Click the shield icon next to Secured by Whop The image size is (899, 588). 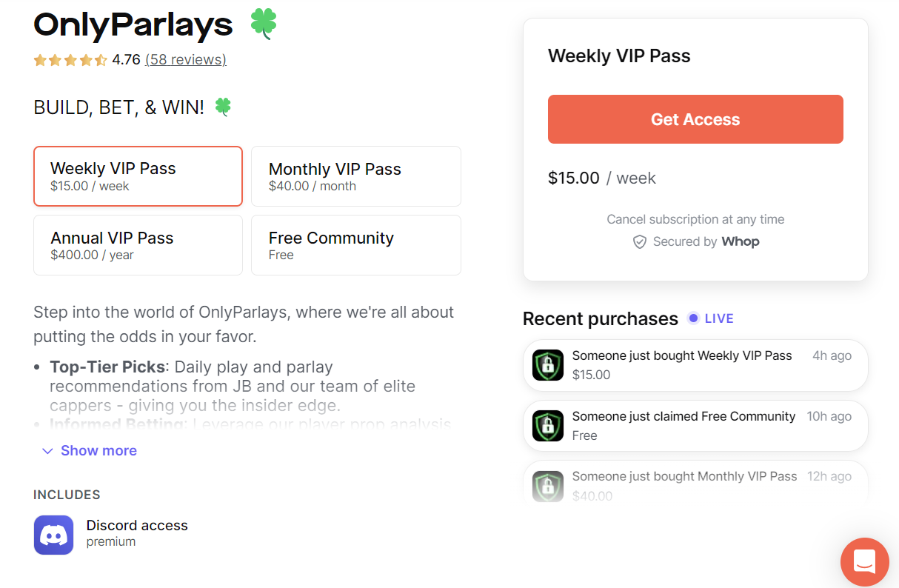click(x=639, y=241)
